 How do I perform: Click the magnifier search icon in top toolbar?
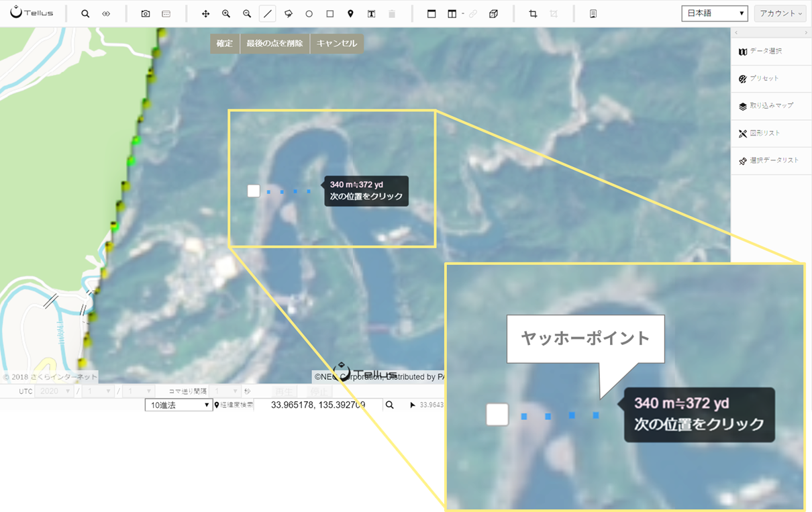click(x=85, y=13)
